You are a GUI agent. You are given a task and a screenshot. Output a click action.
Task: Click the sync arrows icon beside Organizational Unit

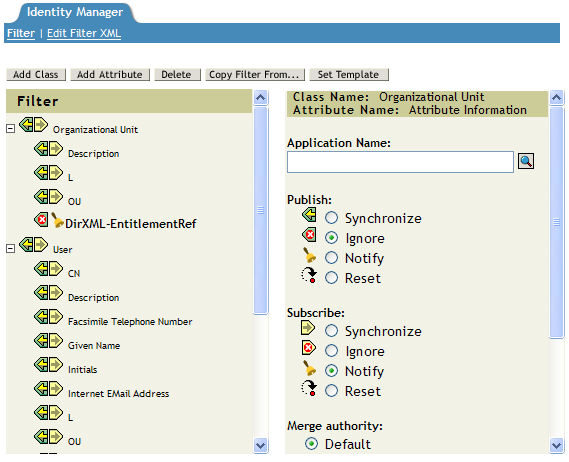point(33,125)
